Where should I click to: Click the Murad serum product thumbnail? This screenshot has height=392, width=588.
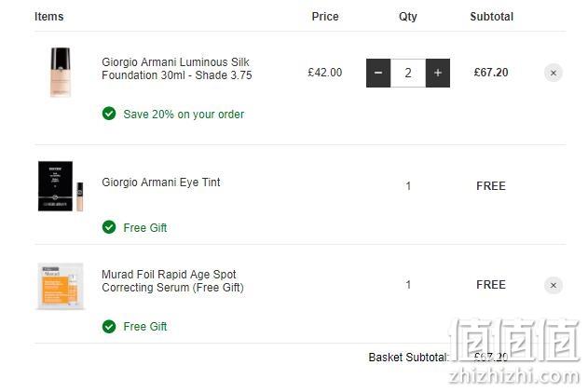point(61,286)
